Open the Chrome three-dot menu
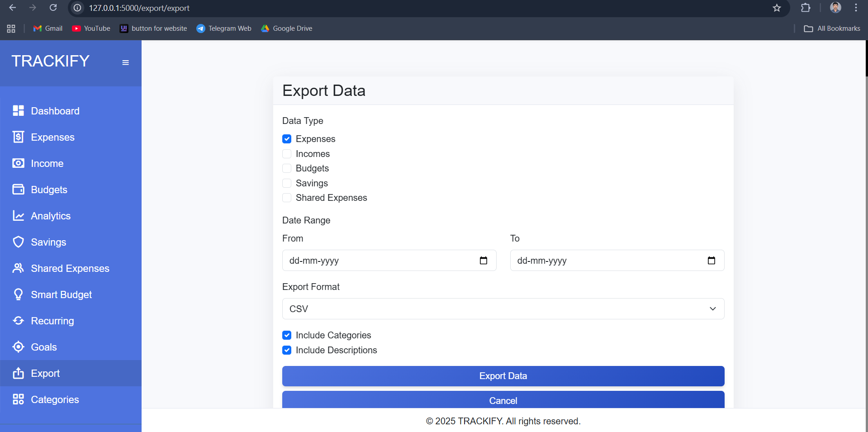The width and height of the screenshot is (868, 432). (x=856, y=8)
